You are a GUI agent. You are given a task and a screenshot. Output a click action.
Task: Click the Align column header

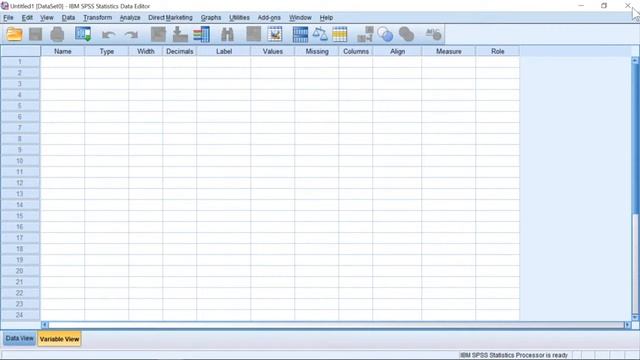coord(397,51)
